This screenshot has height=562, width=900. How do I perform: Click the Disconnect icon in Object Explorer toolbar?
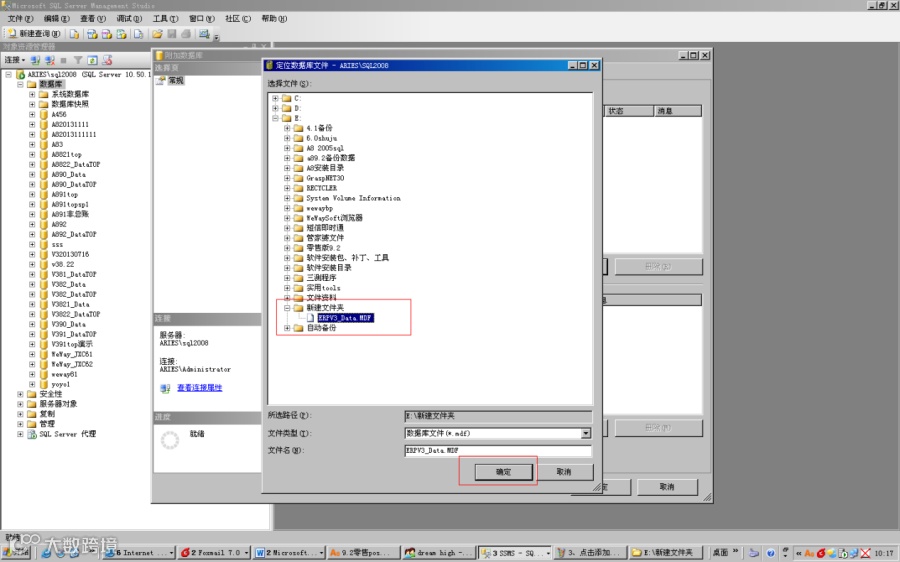click(50, 60)
